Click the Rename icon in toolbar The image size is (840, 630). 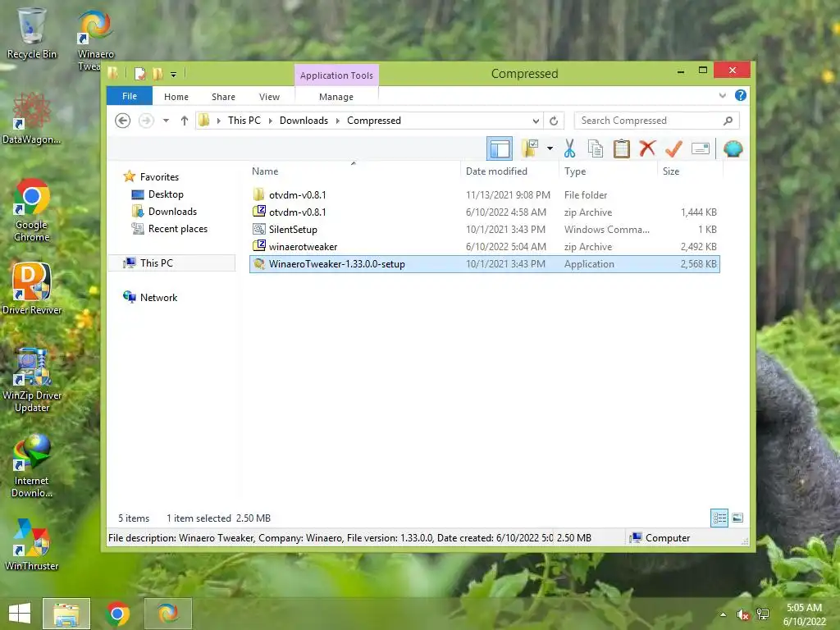pos(701,148)
